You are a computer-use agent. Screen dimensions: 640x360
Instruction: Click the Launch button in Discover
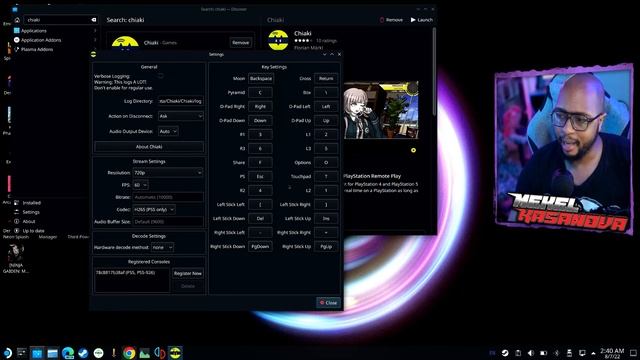coord(422,20)
